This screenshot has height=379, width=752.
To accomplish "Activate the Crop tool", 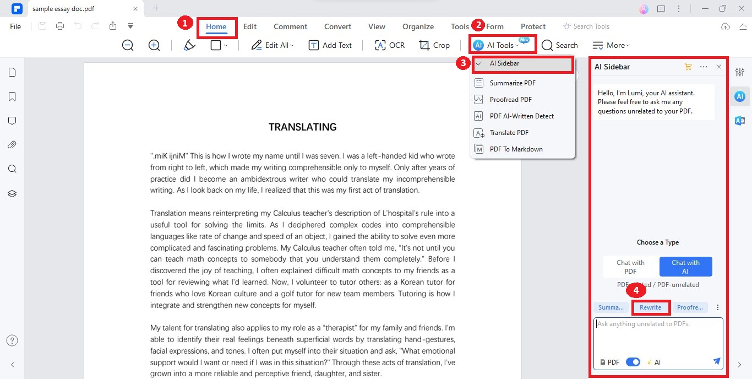I will pos(434,45).
